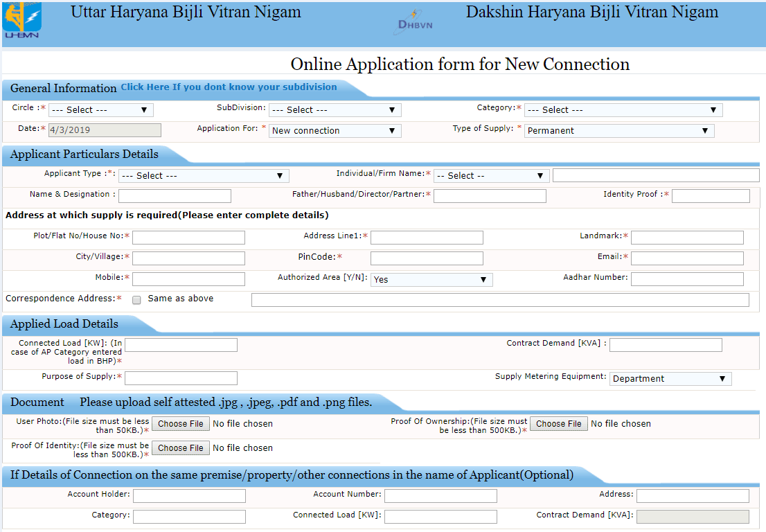Image resolution: width=766 pixels, height=532 pixels.
Task: Click 'No file chosen' beside Proof Of Ownership
Action: 621,423
